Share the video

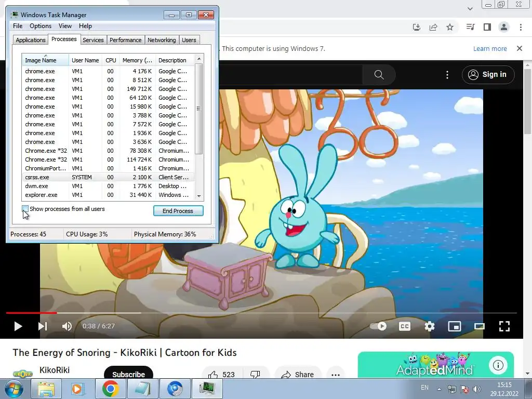298,374
